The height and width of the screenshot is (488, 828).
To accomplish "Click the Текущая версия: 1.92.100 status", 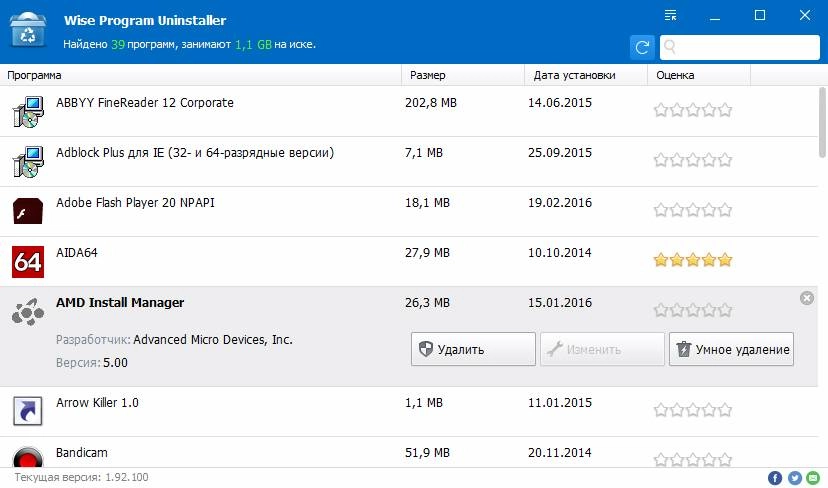I will click(x=81, y=477).
